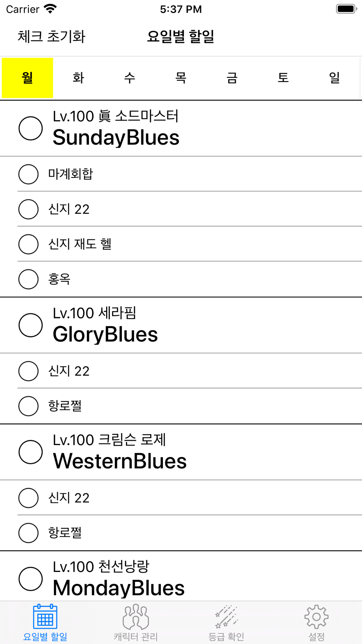Mark 신지 재도 헬 task as done
The width and height of the screenshot is (362, 644).
point(28,244)
